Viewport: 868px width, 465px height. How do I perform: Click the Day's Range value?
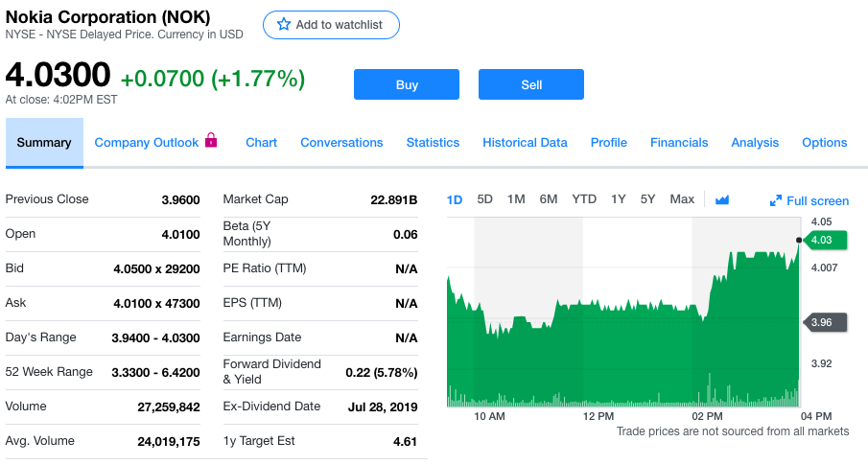[x=155, y=338]
